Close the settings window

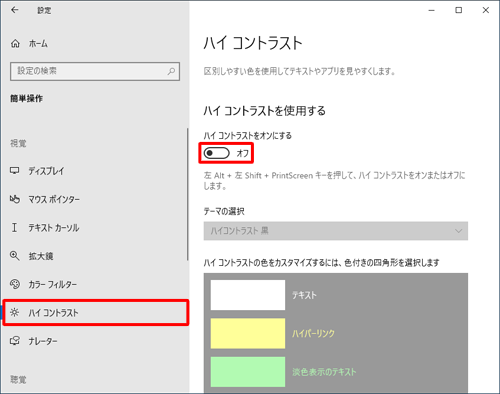coord(486,10)
